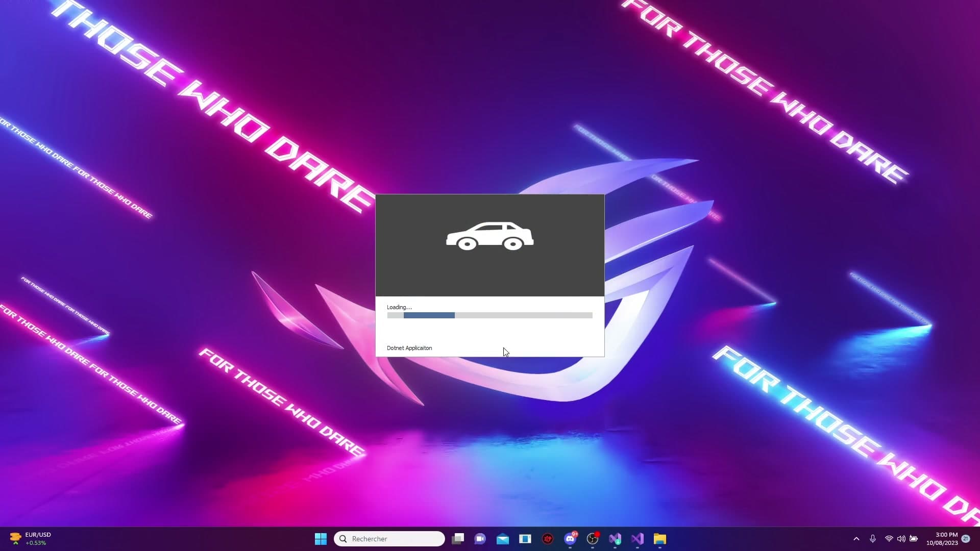Screen dimensions: 980x551
Task: Open Wi-Fi network settings in tray
Action: [889, 539]
